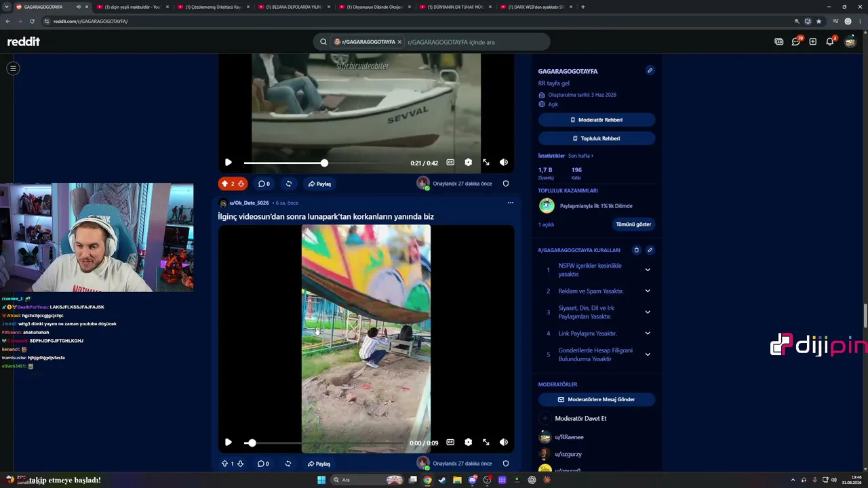868x488 pixels.
Task: Open the left sidebar hamburger menu
Action: pyautogui.click(x=13, y=68)
